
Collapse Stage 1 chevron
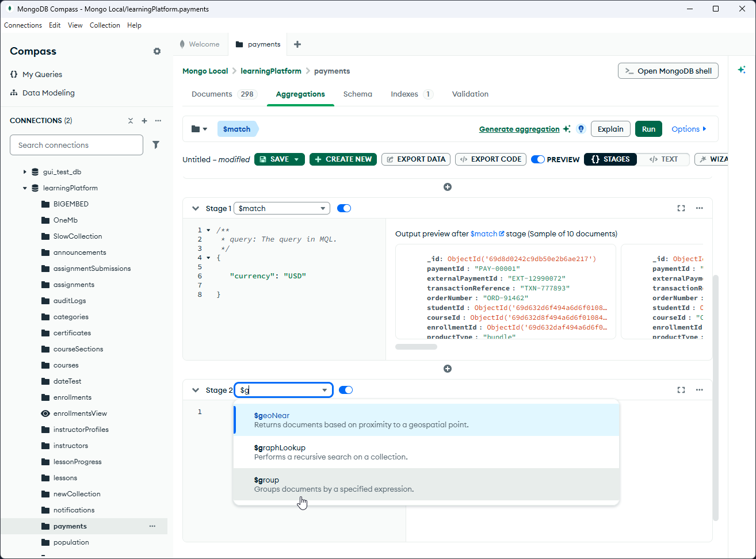pyautogui.click(x=196, y=208)
